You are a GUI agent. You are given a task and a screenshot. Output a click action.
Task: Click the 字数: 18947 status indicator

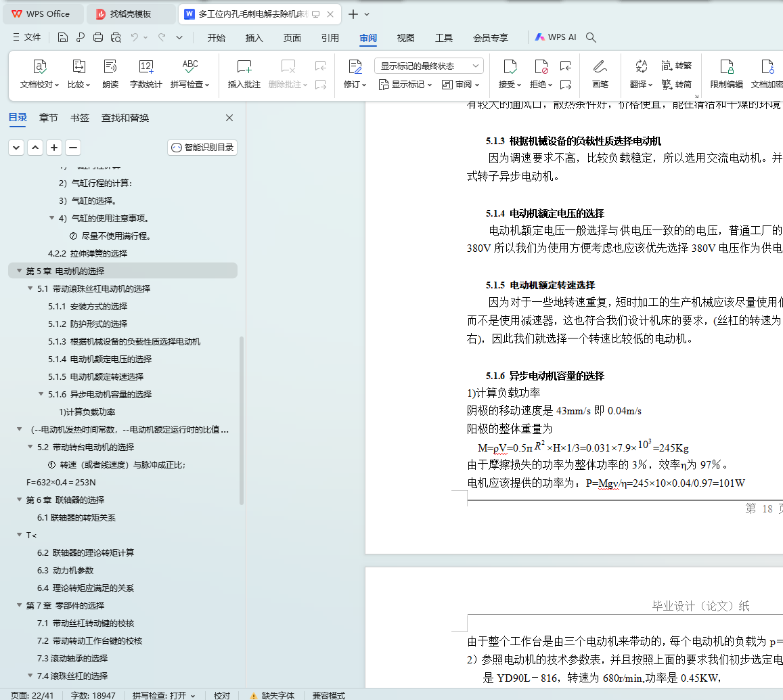[x=93, y=695]
